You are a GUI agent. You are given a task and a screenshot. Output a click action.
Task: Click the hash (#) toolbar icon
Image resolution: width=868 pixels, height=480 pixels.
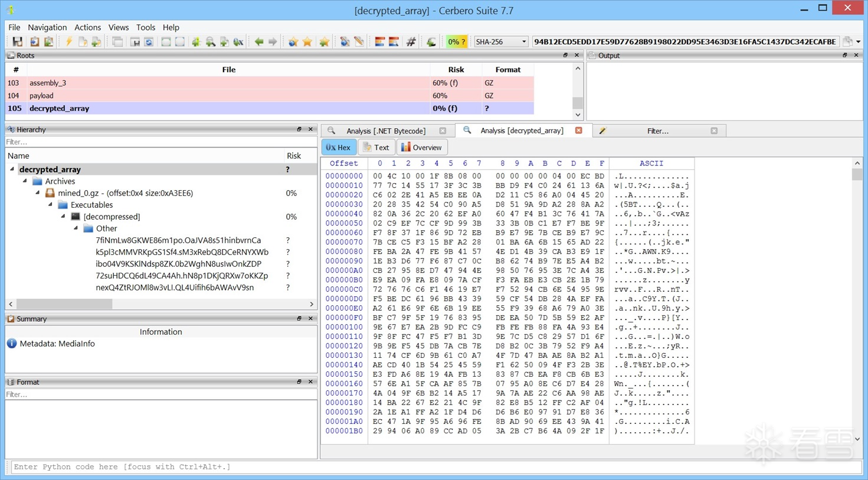click(411, 42)
